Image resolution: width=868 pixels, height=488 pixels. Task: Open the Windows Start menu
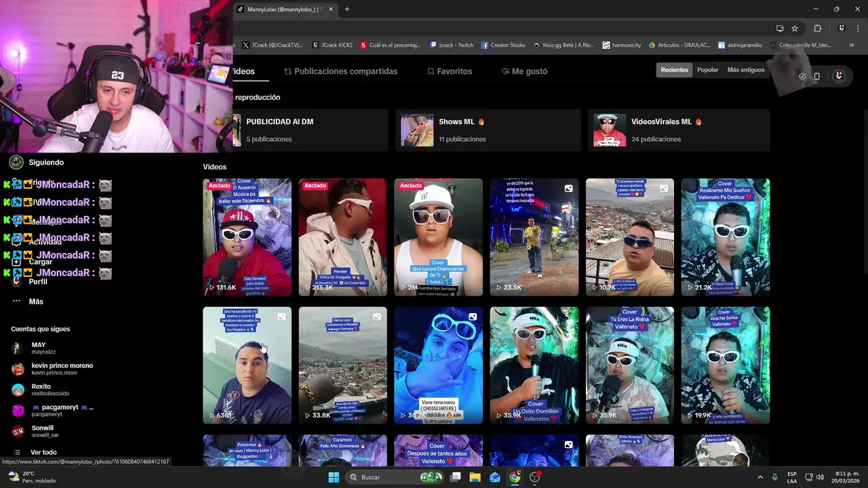(x=334, y=477)
